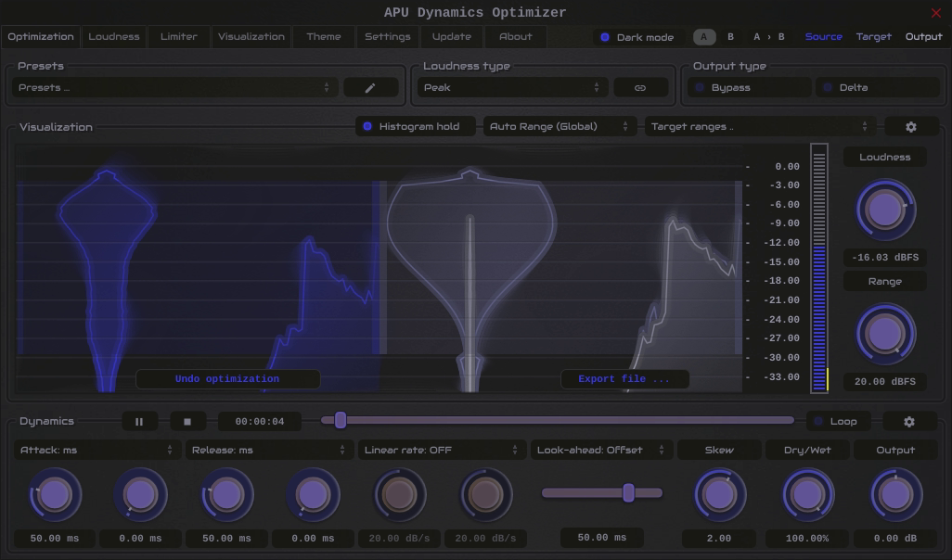The image size is (952, 560).
Task: Enable Bypass output type
Action: tap(749, 88)
